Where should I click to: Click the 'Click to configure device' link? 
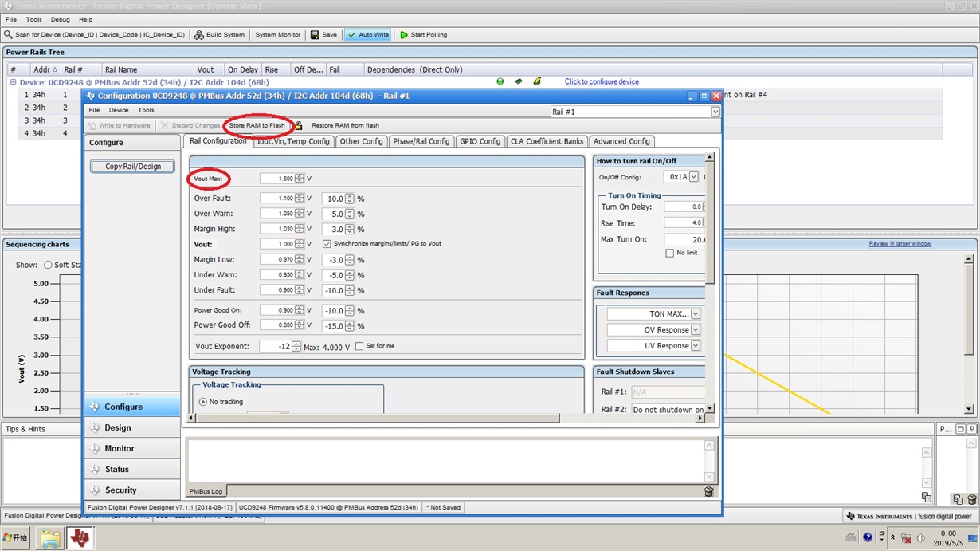[602, 81]
